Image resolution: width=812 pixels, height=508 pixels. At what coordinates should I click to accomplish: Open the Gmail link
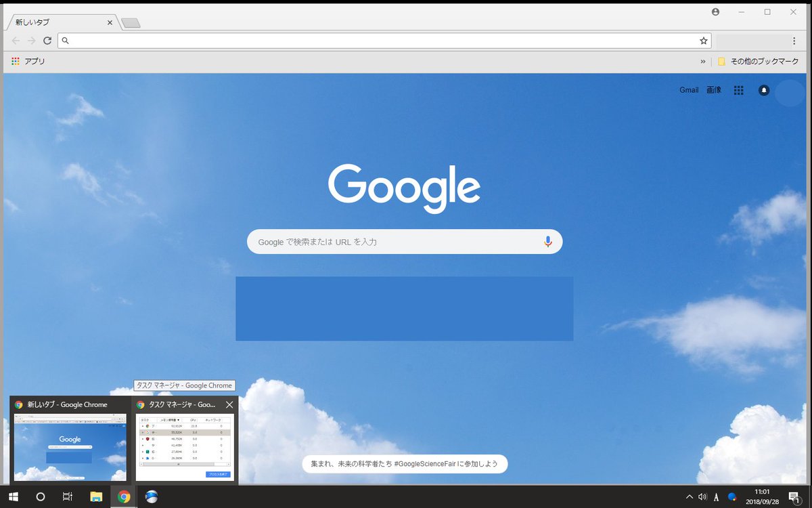click(x=689, y=90)
